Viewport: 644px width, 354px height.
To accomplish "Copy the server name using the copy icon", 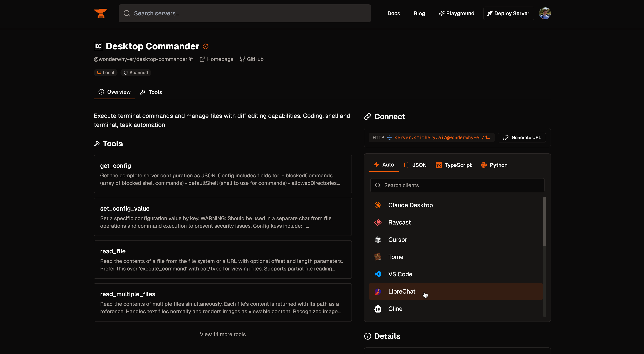I will pyautogui.click(x=191, y=59).
